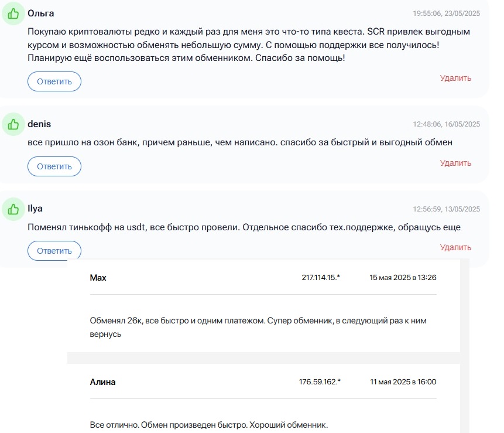Click thumbs-up icon beside denis review

click(x=13, y=124)
